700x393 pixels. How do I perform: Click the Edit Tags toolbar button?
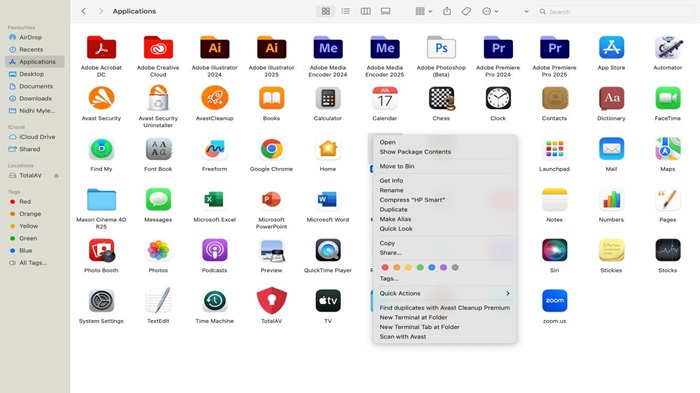pyautogui.click(x=466, y=11)
